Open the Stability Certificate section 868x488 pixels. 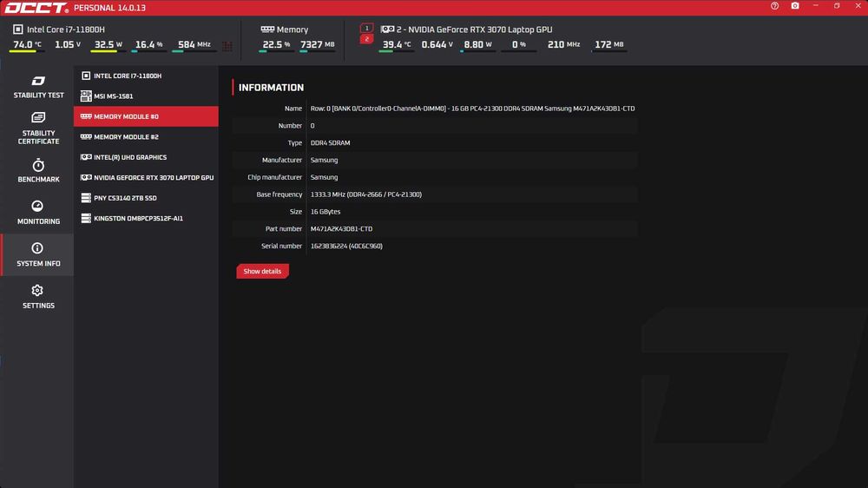[x=37, y=128]
